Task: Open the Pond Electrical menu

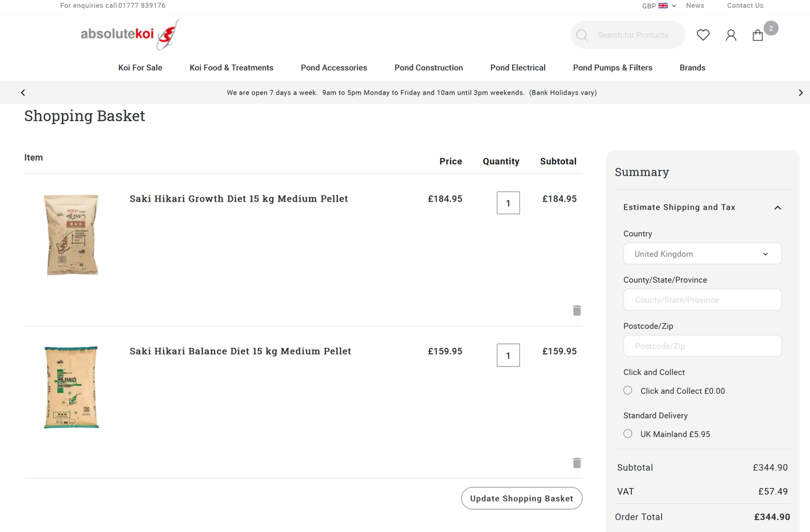Action: (518, 67)
